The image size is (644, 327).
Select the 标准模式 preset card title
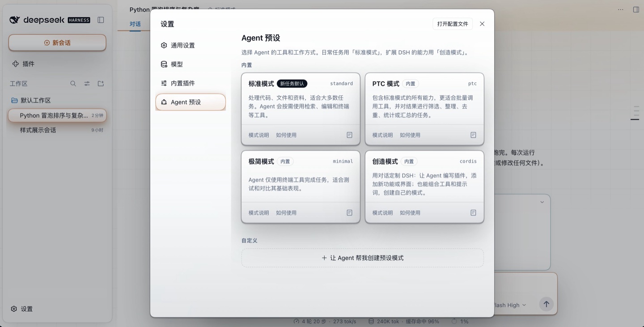(261, 84)
